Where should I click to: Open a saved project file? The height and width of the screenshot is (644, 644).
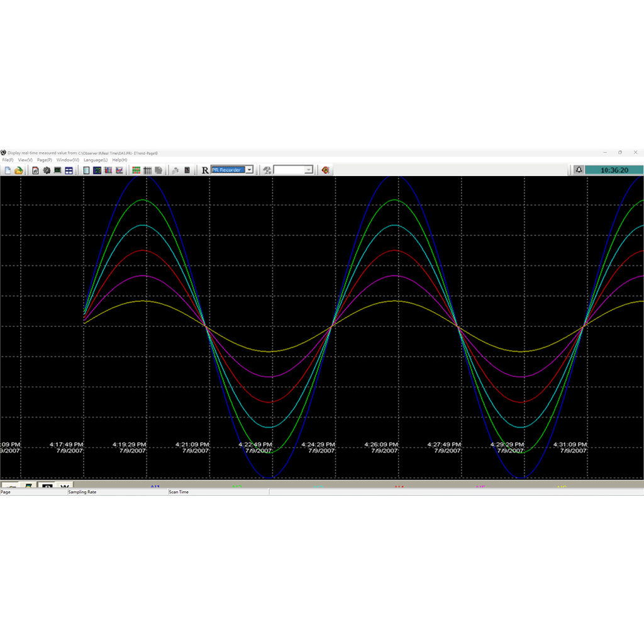(18, 170)
